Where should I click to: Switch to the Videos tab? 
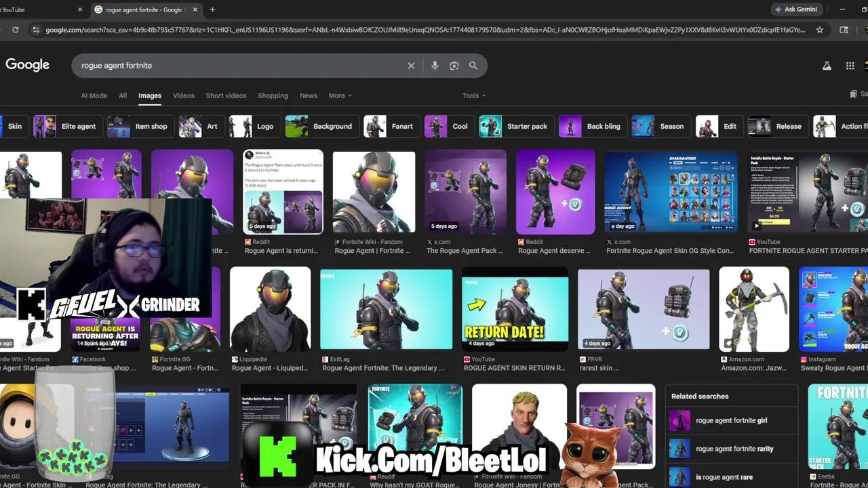point(184,96)
